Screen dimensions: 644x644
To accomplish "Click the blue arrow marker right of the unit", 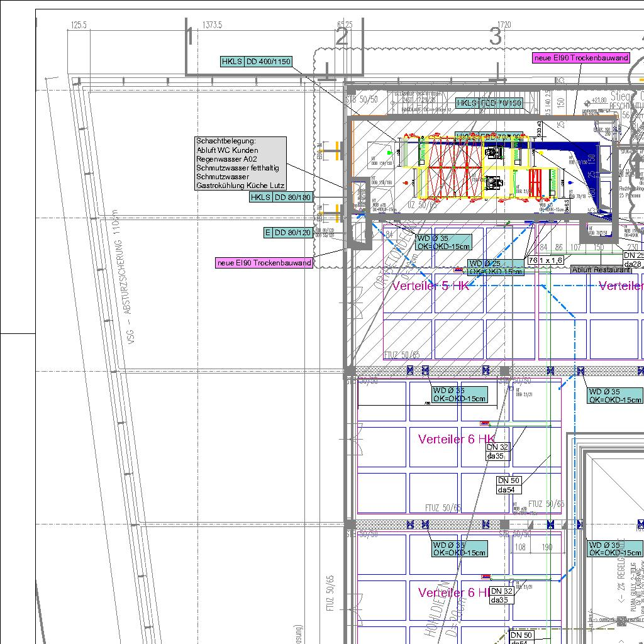I will pos(570,183).
